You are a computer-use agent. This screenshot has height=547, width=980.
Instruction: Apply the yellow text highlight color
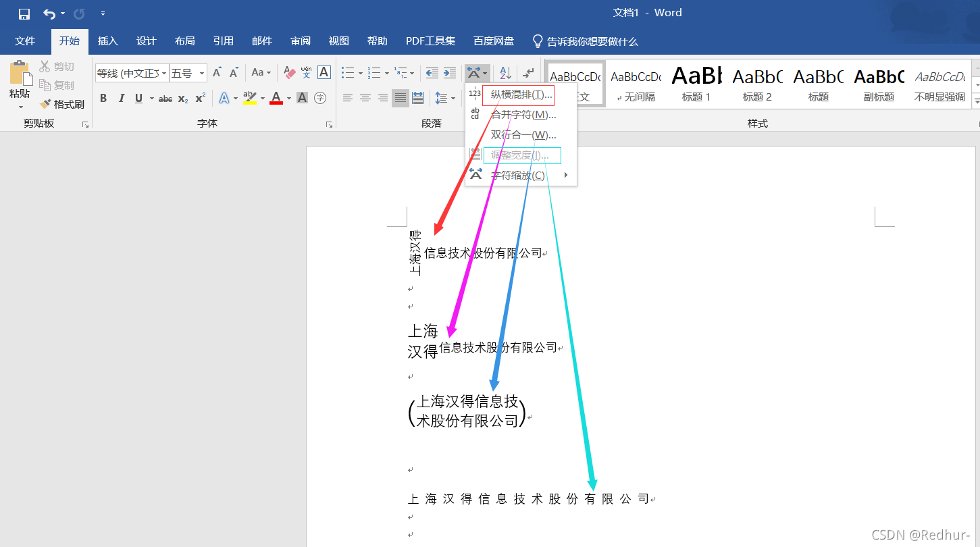[x=250, y=99]
